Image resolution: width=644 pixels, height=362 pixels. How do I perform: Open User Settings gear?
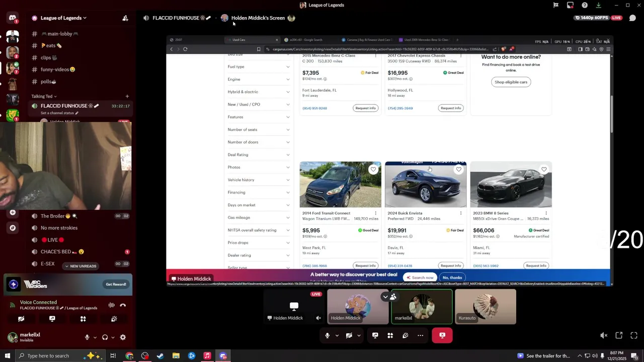tap(123, 338)
